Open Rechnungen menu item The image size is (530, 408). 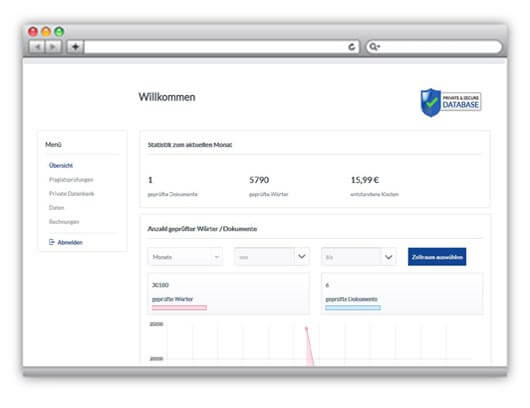coord(64,222)
